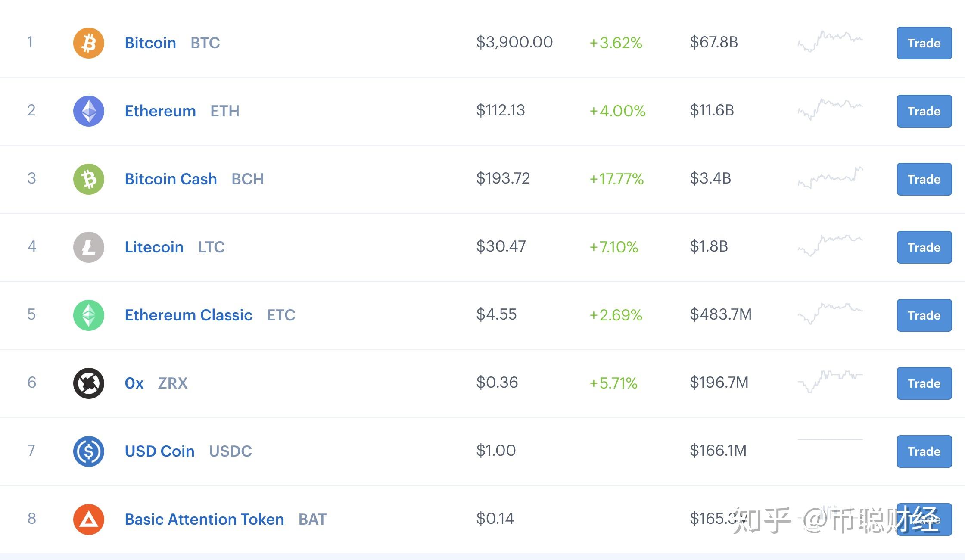
Task: Click the green Bitcoin Cash icon
Action: click(89, 179)
